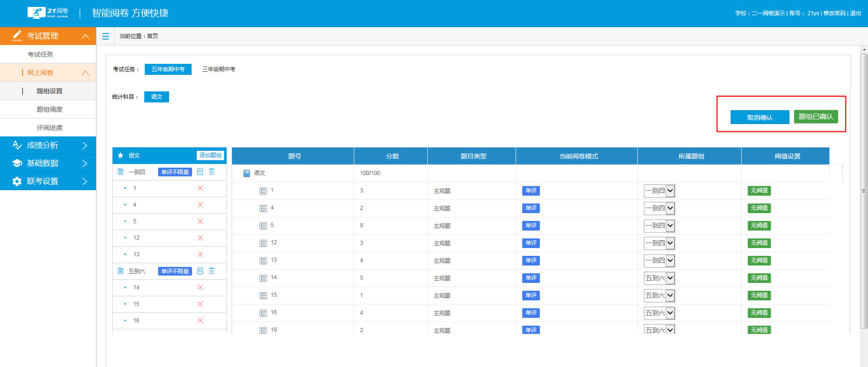
Task: Expand the 联考设置 menu arrow
Action: [x=85, y=181]
